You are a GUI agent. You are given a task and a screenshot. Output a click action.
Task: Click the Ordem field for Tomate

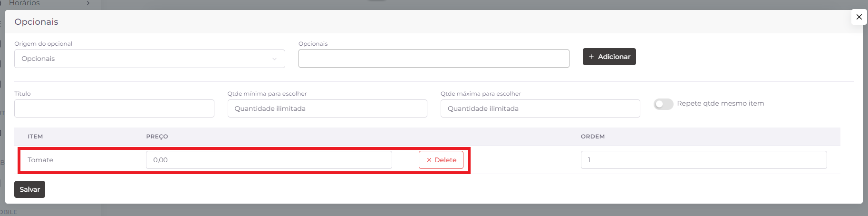704,160
